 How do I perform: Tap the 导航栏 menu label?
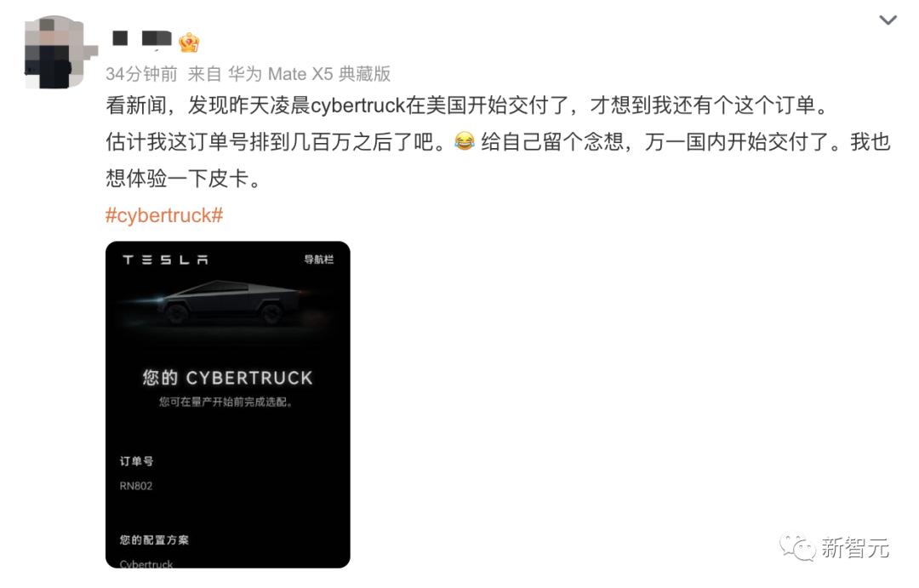[319, 260]
